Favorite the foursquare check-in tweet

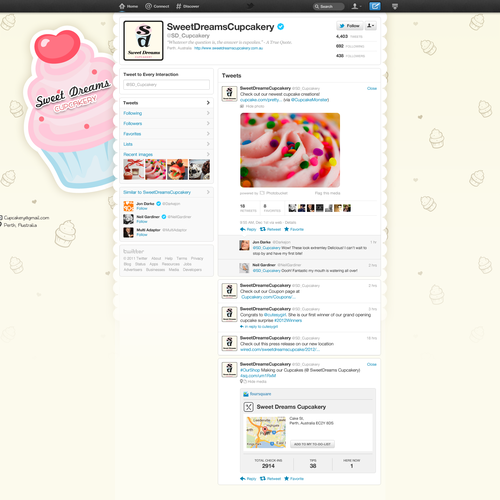tap(294, 479)
